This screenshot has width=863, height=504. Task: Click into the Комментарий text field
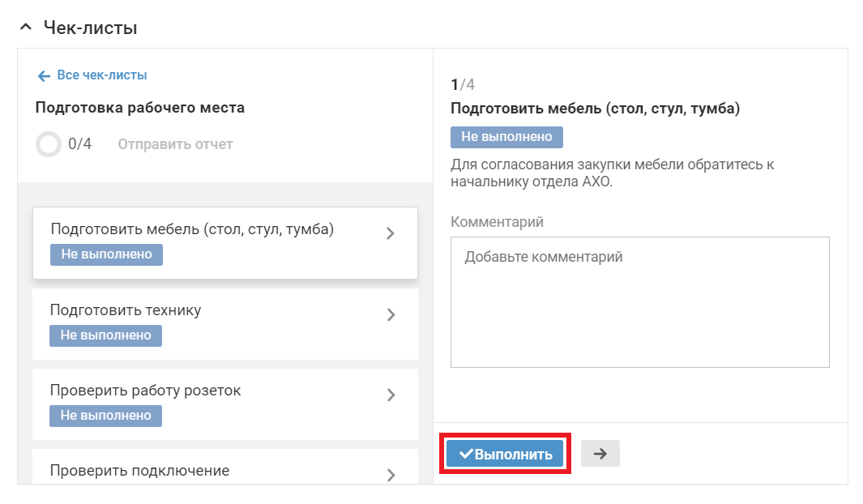[x=639, y=301]
